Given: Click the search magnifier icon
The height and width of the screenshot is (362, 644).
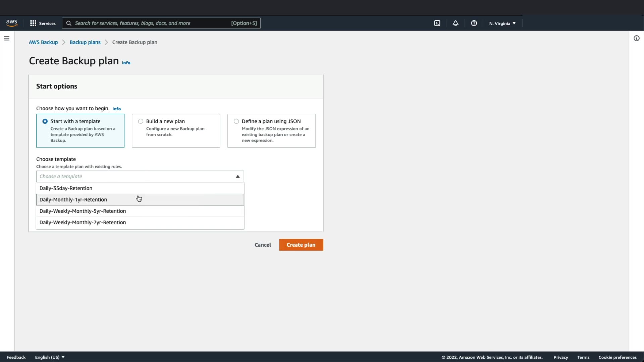Looking at the screenshot, I should (x=69, y=23).
